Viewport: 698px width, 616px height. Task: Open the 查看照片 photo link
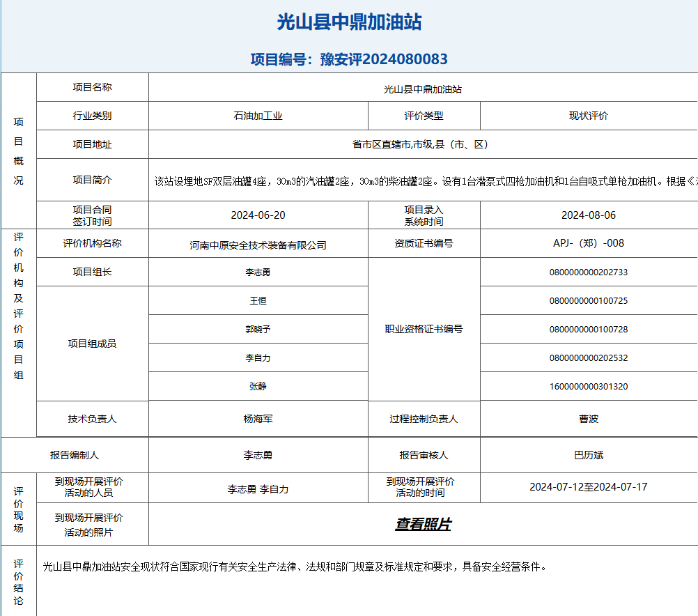(423, 524)
